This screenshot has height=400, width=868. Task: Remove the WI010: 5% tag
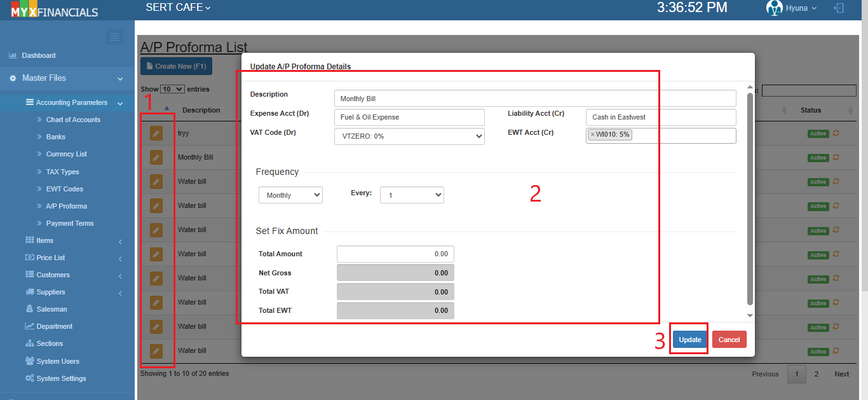592,135
